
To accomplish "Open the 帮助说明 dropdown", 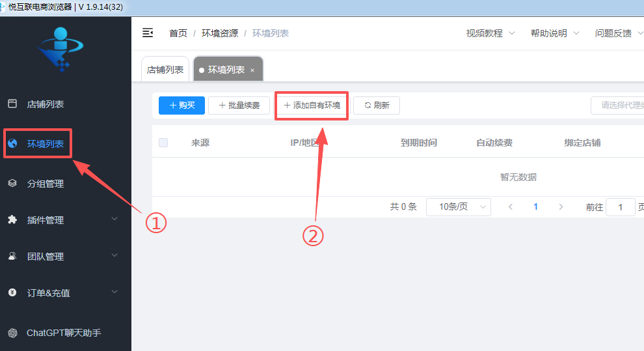I will [554, 33].
